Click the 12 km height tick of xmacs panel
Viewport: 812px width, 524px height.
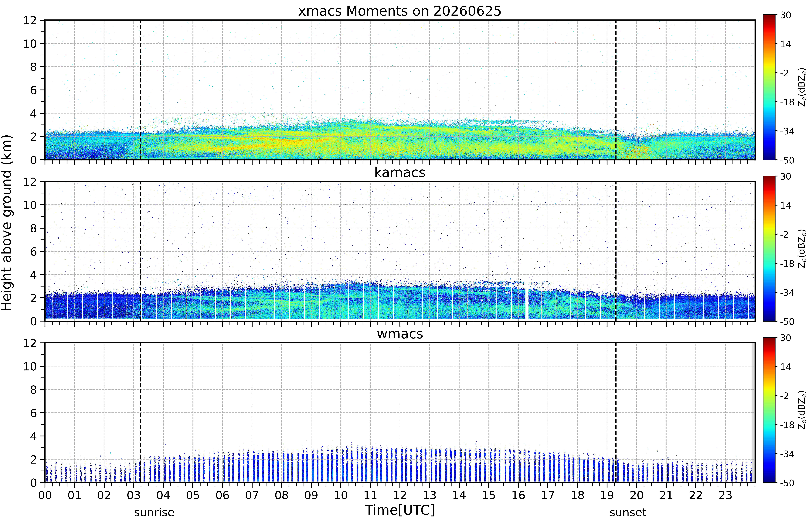(30, 20)
